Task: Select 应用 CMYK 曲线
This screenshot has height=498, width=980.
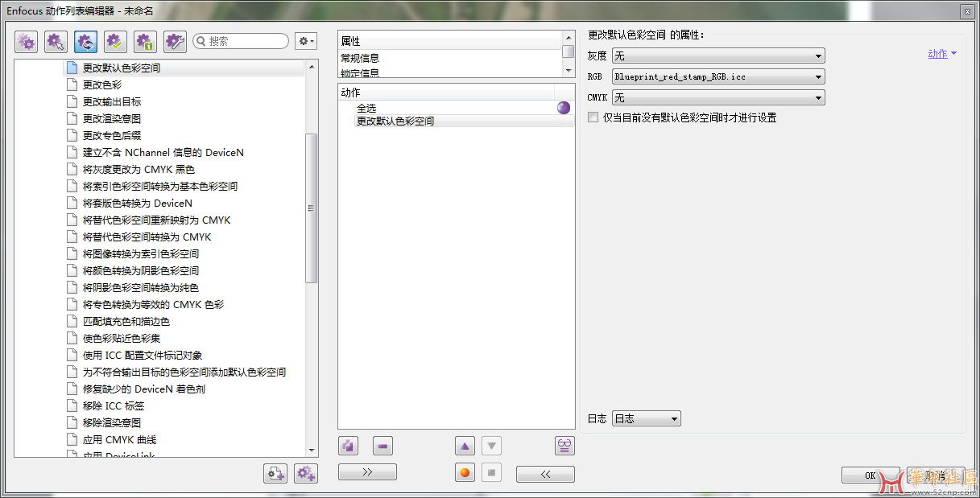Action: [119, 439]
